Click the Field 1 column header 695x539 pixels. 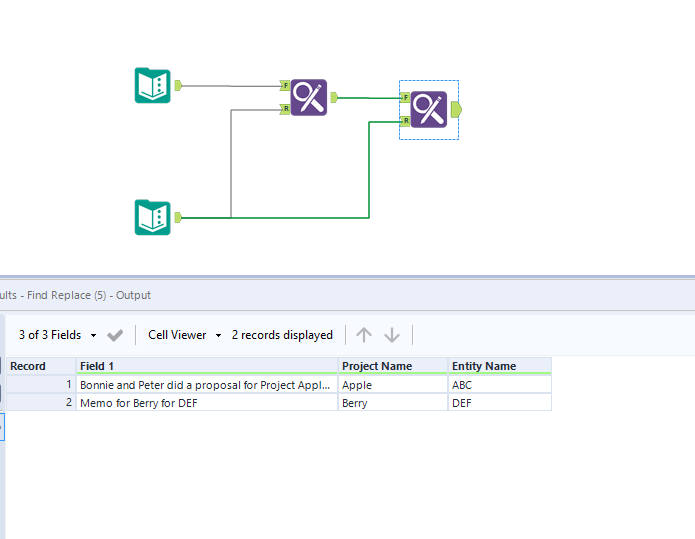pyautogui.click(x=207, y=366)
